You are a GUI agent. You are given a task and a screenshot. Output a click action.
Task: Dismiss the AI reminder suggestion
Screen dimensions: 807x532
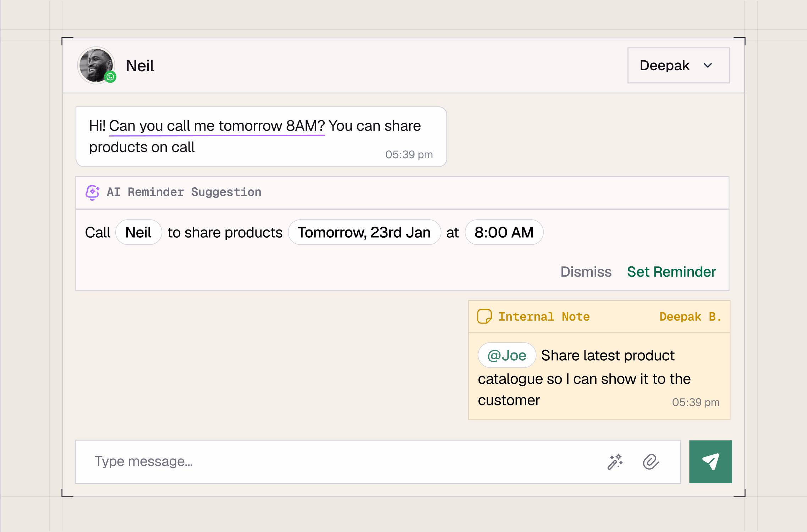[x=586, y=272]
